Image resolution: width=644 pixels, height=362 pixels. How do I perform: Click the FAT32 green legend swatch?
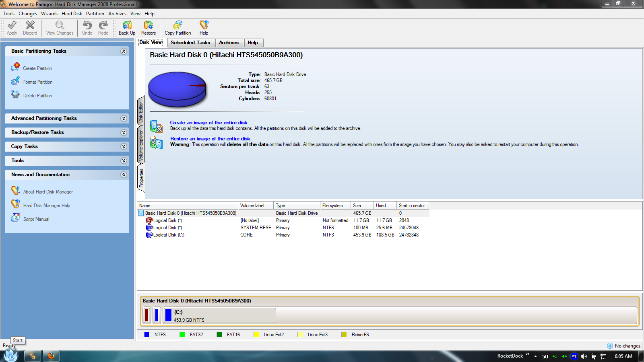coord(182,335)
